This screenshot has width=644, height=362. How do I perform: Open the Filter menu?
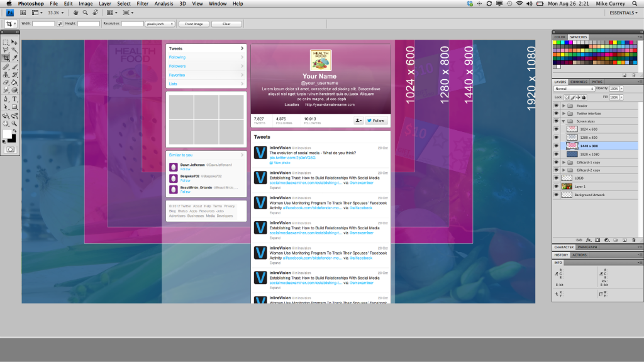click(x=142, y=3)
